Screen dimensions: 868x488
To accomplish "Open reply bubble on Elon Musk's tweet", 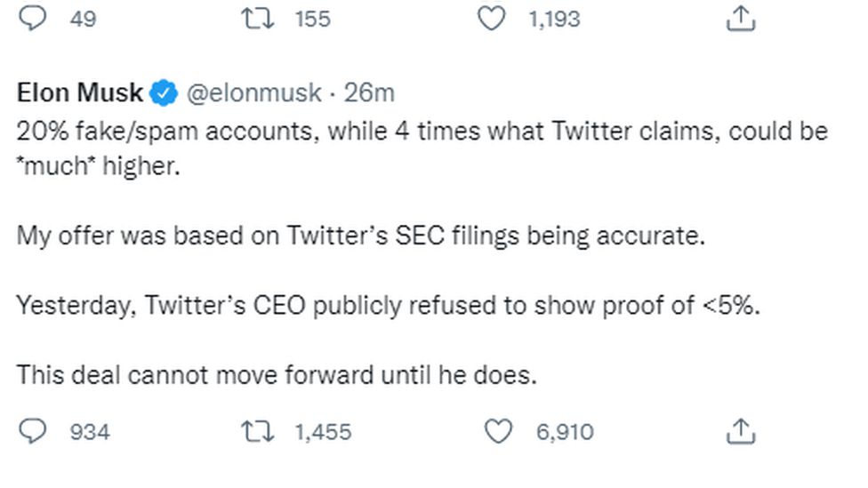I will [33, 431].
